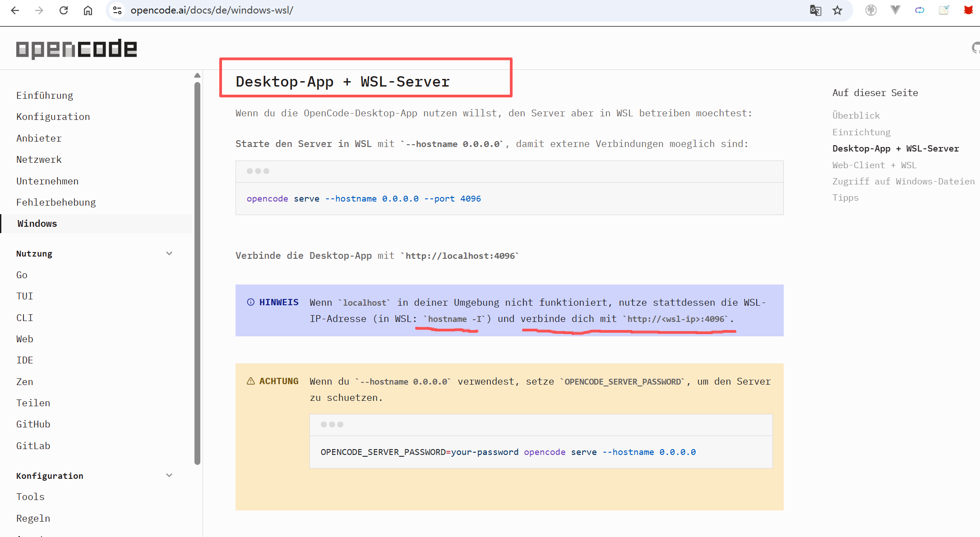Click the translate page icon
The image size is (980, 537).
point(815,10)
